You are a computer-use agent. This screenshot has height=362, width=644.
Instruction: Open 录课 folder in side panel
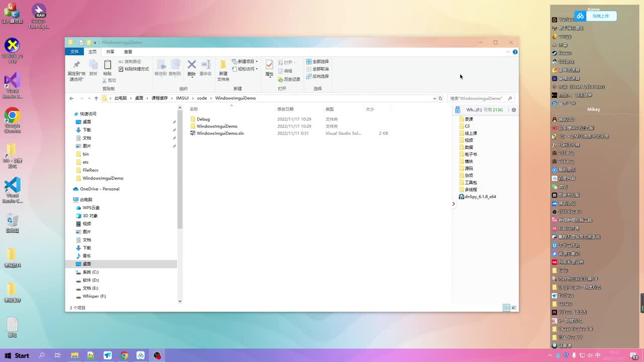(x=469, y=119)
